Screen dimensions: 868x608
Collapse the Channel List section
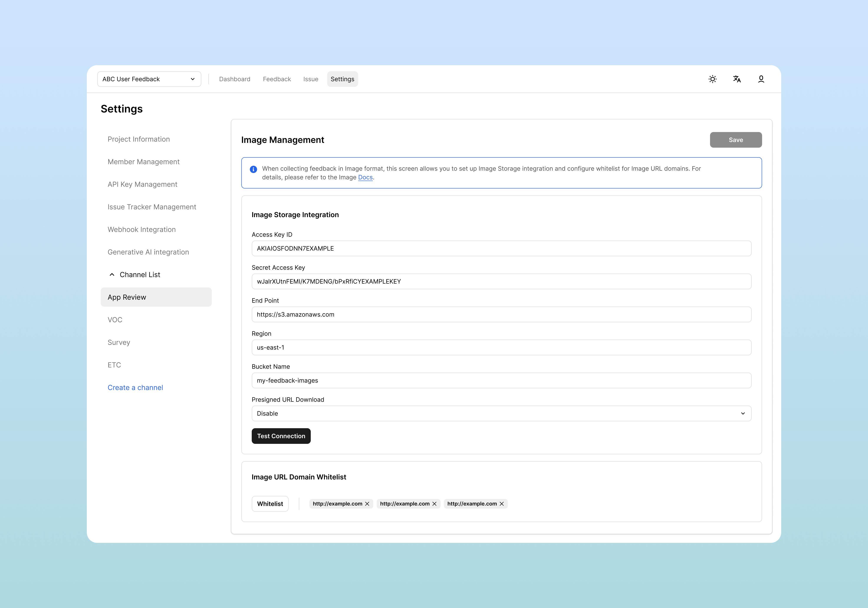pyautogui.click(x=112, y=275)
